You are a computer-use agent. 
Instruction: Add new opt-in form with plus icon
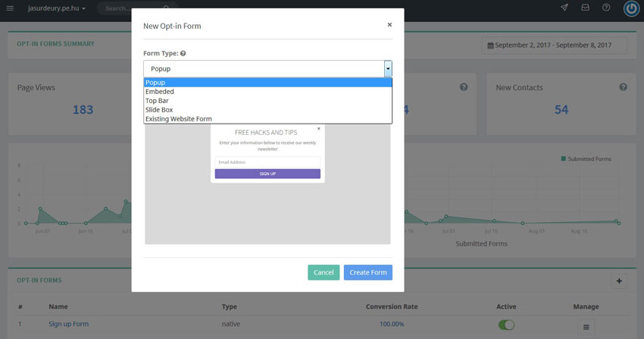[619, 281]
